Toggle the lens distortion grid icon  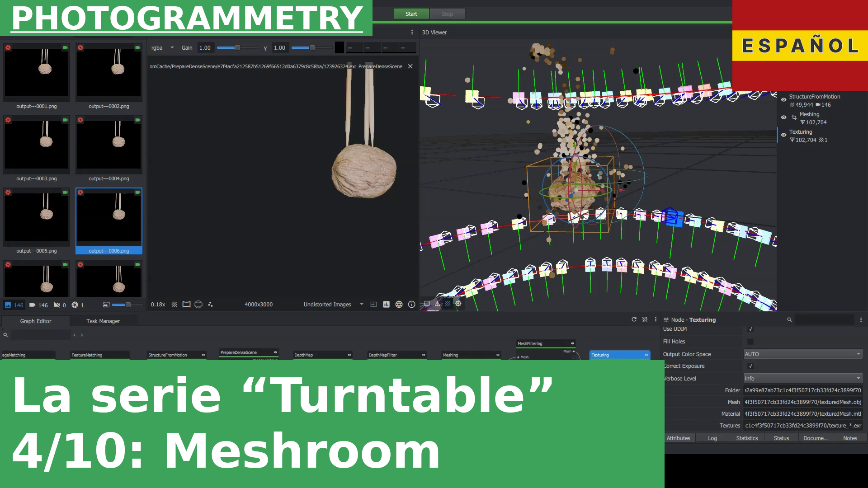(x=186, y=305)
